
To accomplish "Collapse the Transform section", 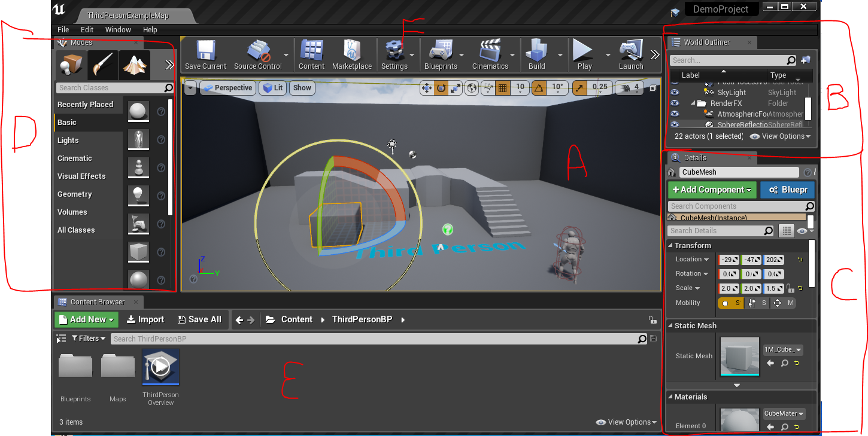I will [x=670, y=246].
